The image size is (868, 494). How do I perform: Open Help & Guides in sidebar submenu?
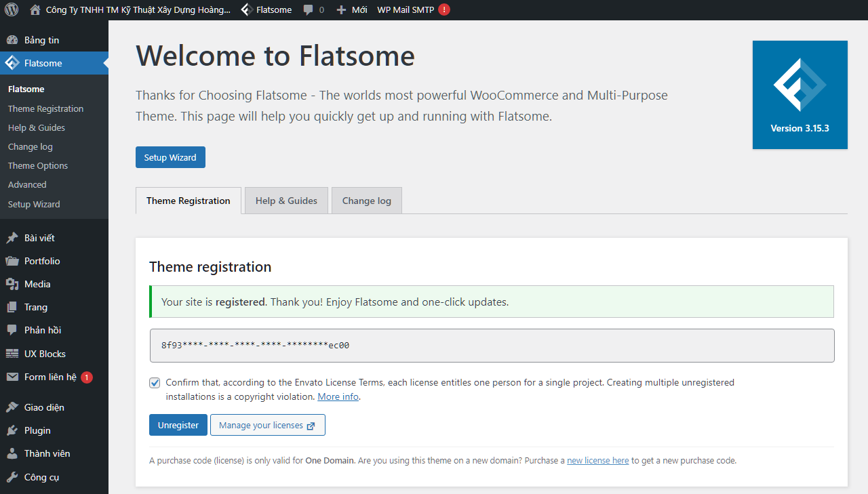[x=37, y=127]
